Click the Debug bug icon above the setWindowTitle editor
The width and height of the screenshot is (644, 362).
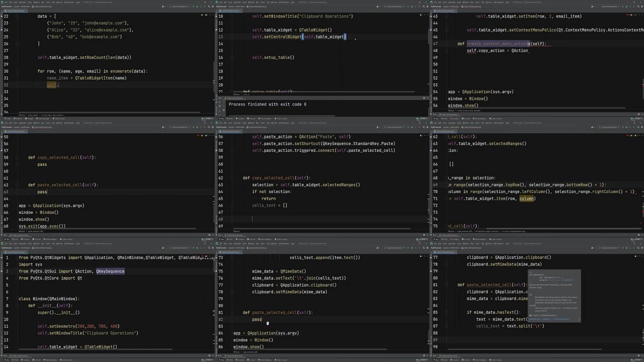(x=412, y=6)
